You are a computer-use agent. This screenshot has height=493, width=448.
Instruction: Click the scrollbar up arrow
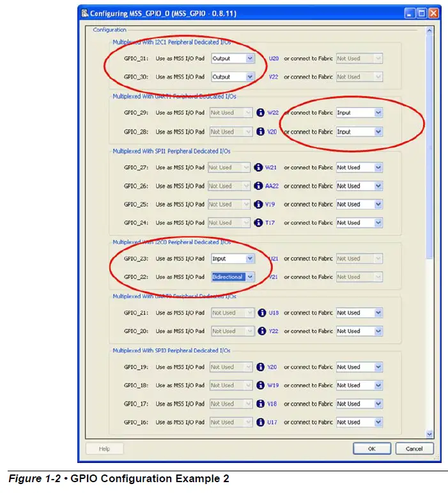click(429, 31)
